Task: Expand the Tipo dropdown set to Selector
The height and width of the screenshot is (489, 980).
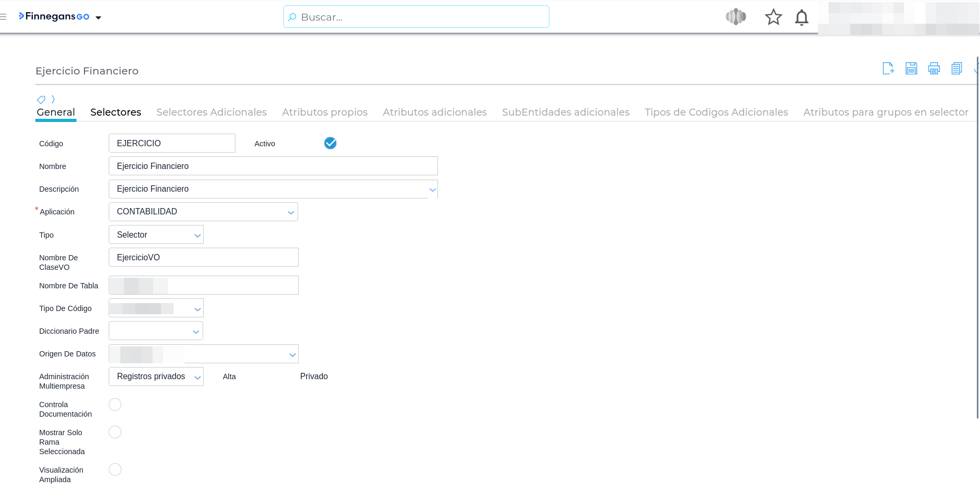Action: pos(156,235)
